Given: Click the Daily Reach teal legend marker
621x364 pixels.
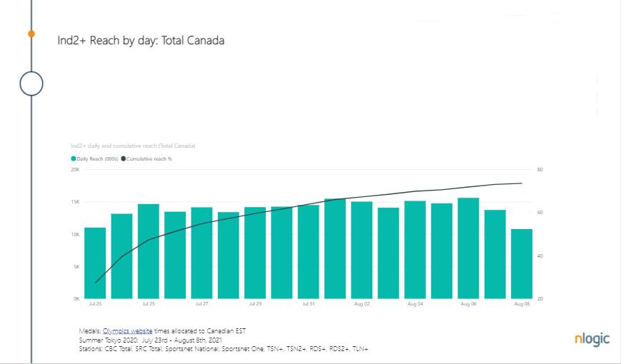Looking at the screenshot, I should (74, 158).
